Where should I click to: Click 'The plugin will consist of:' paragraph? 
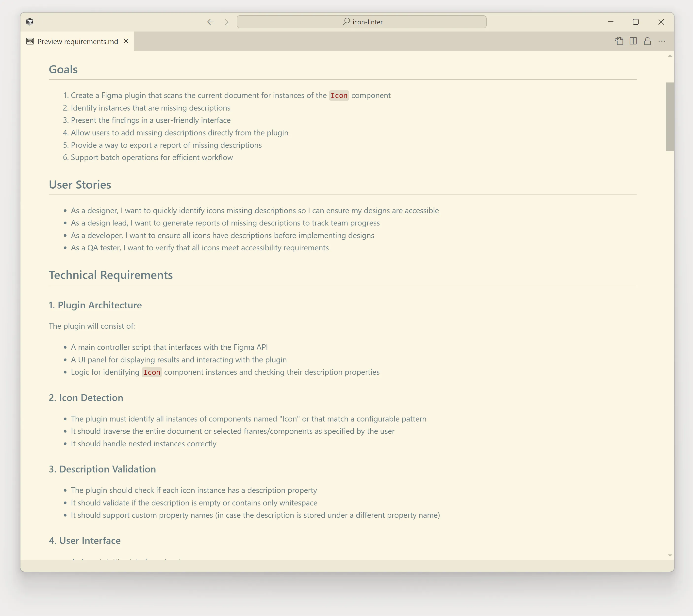pos(92,326)
